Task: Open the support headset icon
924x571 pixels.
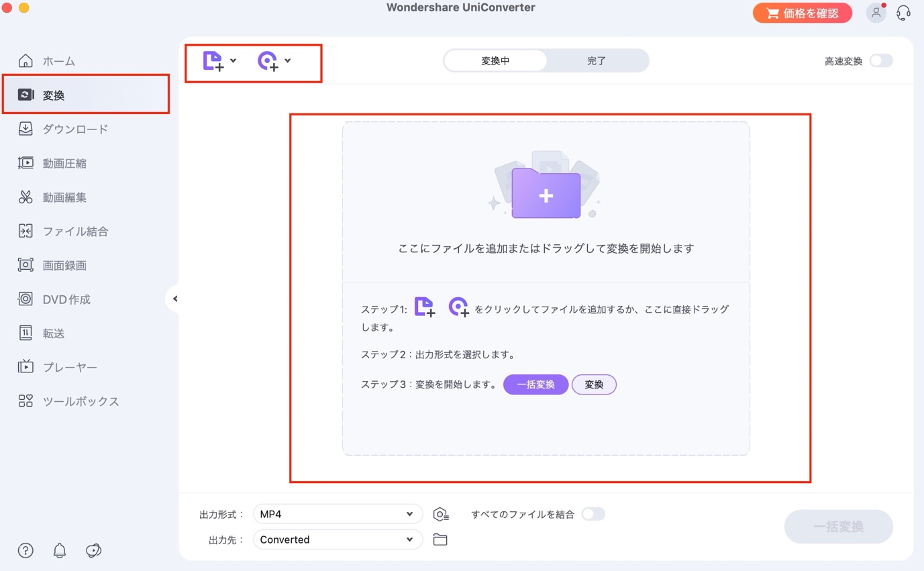Action: [903, 13]
